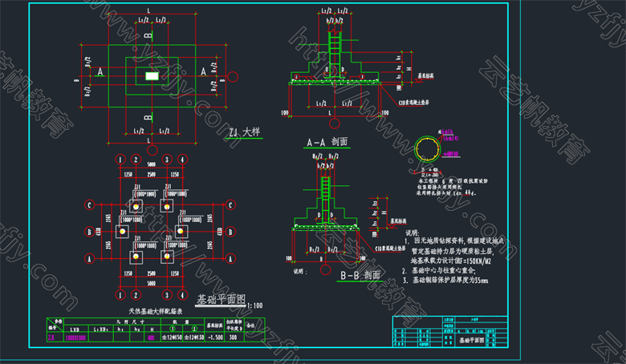Click the red circle below the B-B section
Viewport: 626px width, 364px height.
coord(326,270)
